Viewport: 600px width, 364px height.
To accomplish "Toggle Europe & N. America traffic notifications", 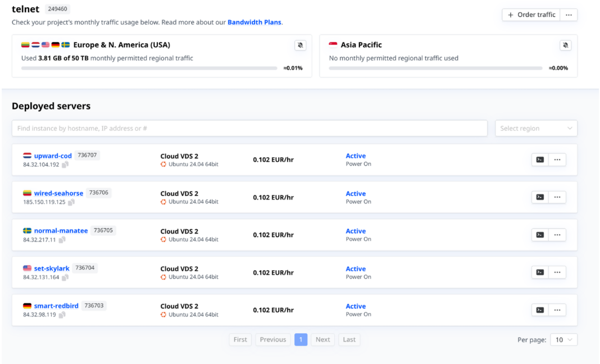I will pyautogui.click(x=300, y=46).
